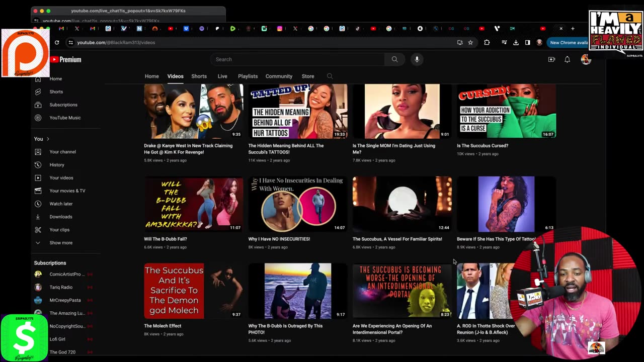Open Downloads in YouTube sidebar
644x362 pixels.
coord(60,217)
